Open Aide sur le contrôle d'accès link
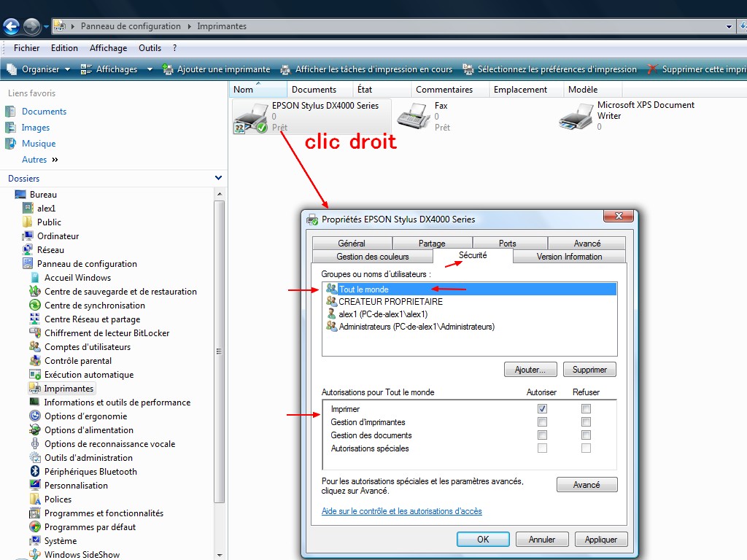Screen dimensions: 747x560 402,511
